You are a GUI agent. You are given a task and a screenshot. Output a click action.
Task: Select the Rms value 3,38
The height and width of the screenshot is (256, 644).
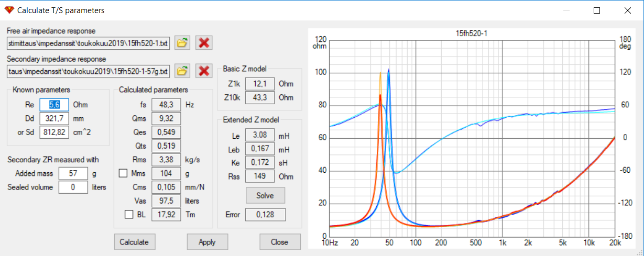coord(166,159)
